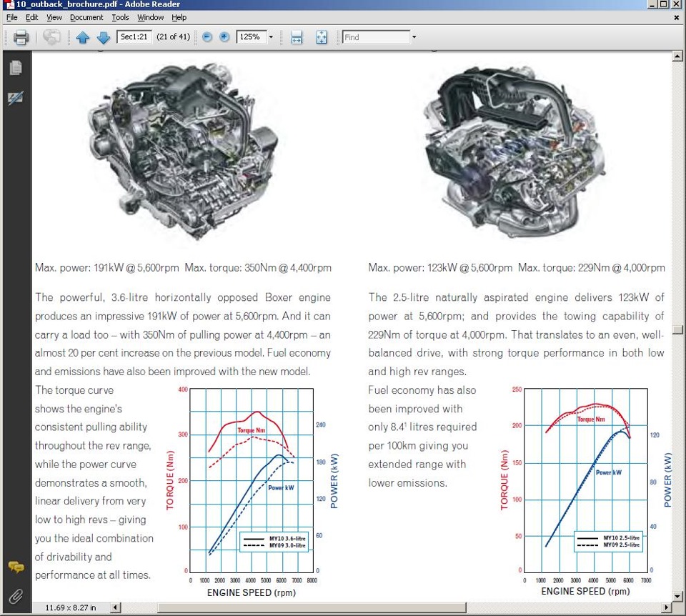Click the MY09 3.0-litre legend entry
This screenshot has width=686, height=616.
pyautogui.click(x=274, y=545)
